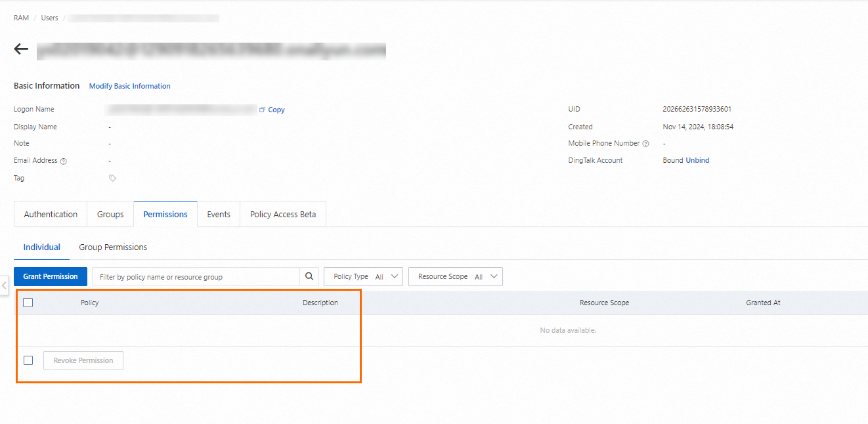
Task: Expand the collapsed left side panel arrow
Action: pos(3,286)
